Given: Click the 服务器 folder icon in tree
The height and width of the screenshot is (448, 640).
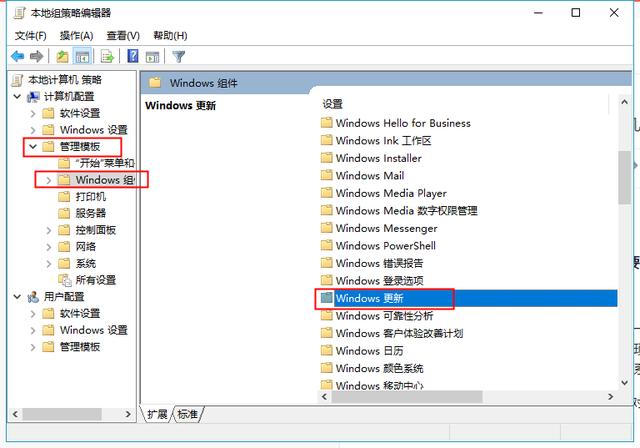Looking at the screenshot, I should click(64, 213).
